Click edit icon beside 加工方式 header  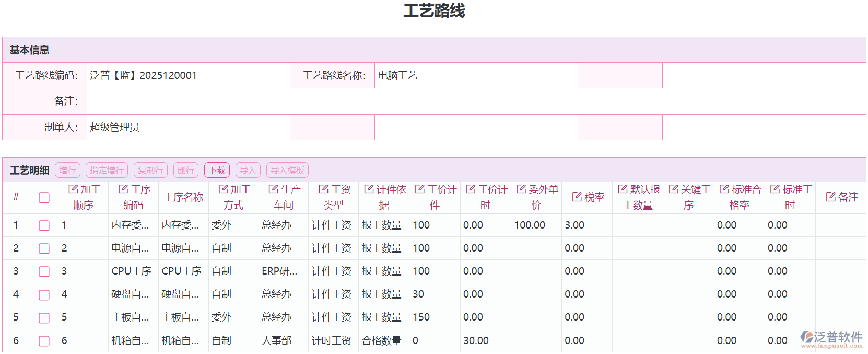coord(224,189)
